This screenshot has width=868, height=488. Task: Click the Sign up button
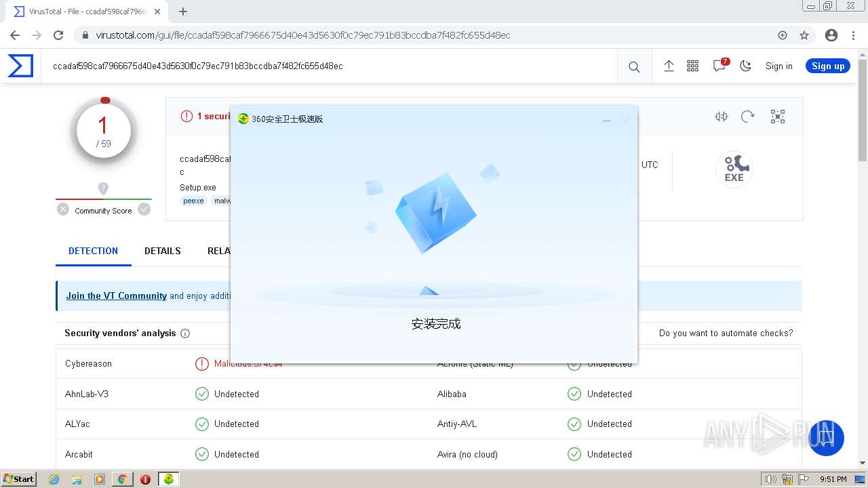[x=828, y=66]
